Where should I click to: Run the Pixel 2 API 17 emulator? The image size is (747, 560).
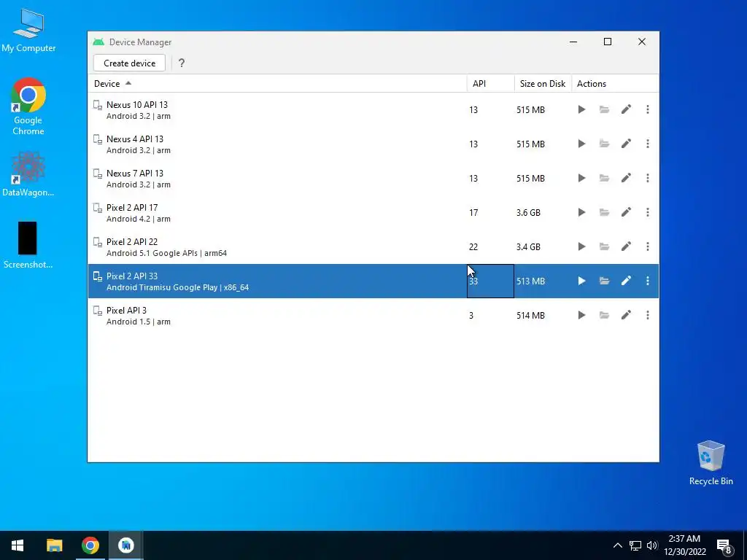pos(581,212)
